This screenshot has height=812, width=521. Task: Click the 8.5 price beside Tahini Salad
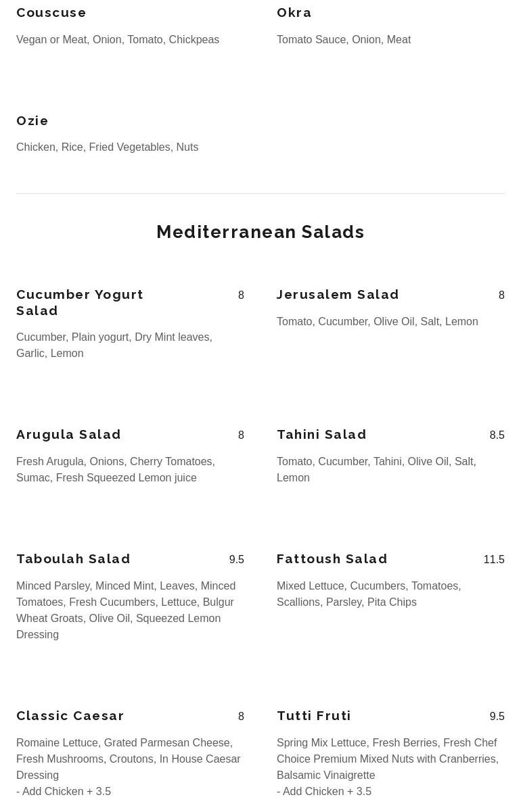(x=497, y=435)
